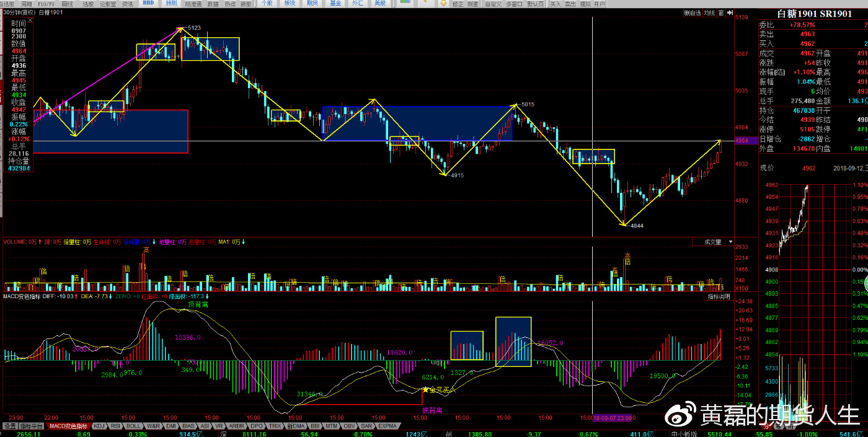Viewport: 868px width, 437px height.
Task: Click the BBD toolbar button
Action: [x=149, y=3]
